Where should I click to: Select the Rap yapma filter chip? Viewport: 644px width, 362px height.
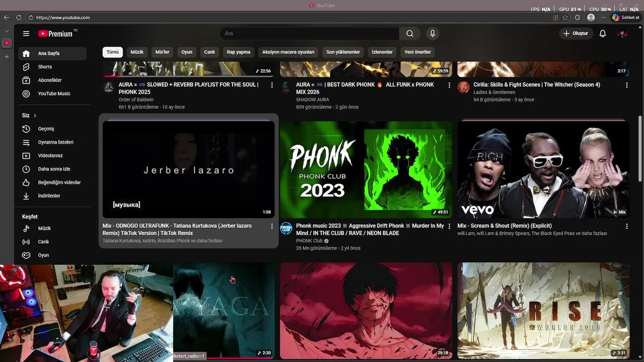pyautogui.click(x=238, y=52)
